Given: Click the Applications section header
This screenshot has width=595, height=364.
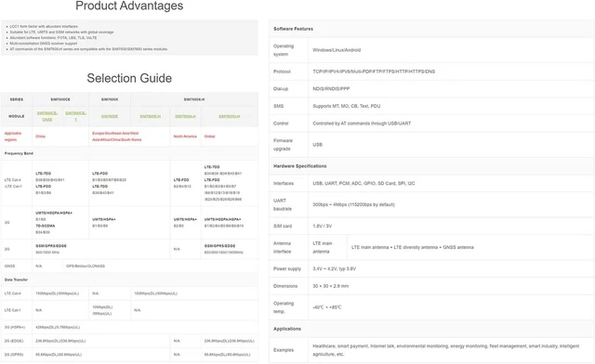Looking at the screenshot, I should 287,329.
